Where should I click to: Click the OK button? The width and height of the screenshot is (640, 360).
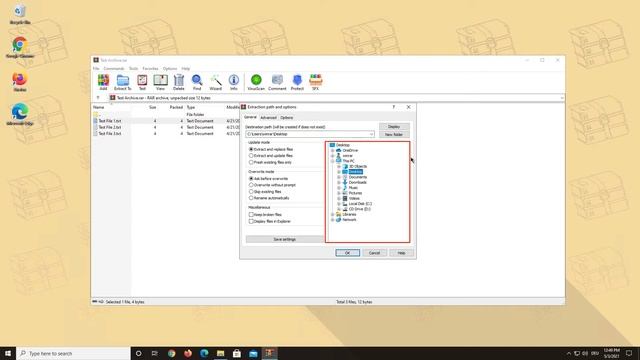click(x=348, y=253)
